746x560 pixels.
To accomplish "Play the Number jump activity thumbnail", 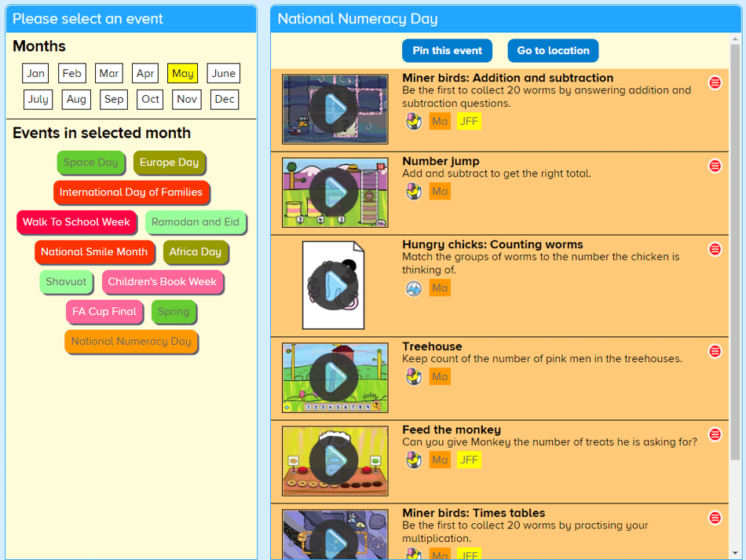I will tap(335, 192).
